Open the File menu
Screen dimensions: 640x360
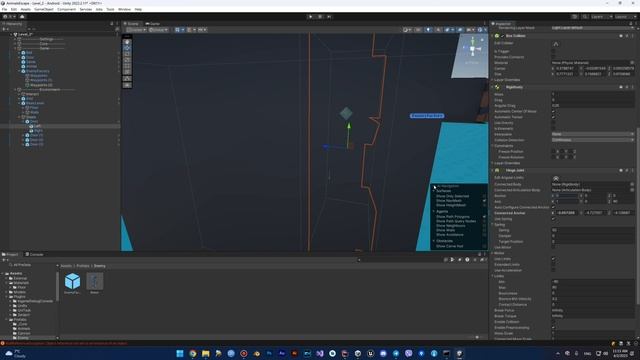[4, 9]
